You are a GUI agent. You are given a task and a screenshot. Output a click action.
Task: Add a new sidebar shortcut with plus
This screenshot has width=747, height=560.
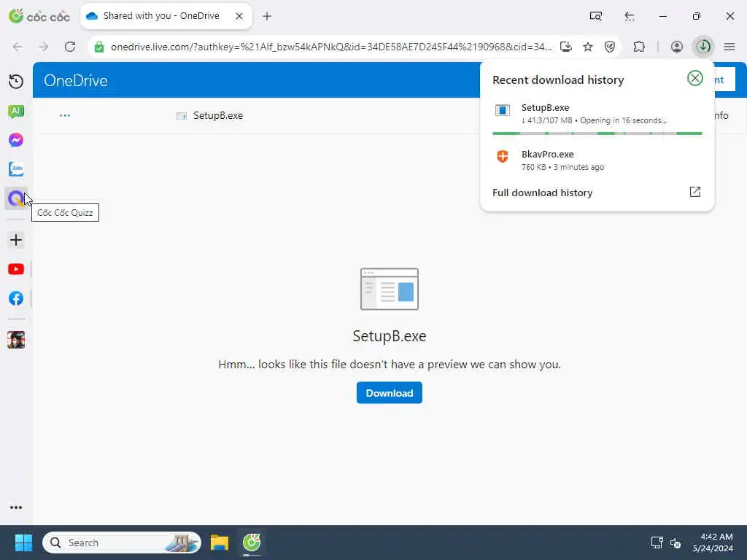16,240
